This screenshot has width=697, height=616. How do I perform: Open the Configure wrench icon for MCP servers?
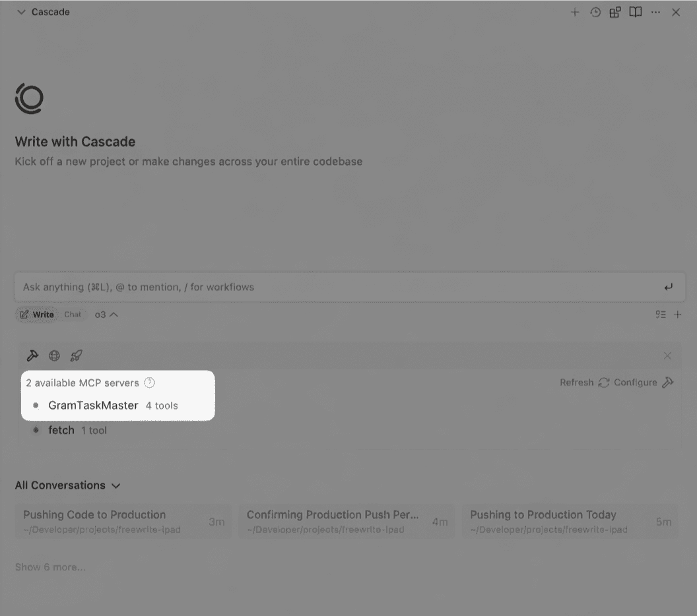(670, 382)
